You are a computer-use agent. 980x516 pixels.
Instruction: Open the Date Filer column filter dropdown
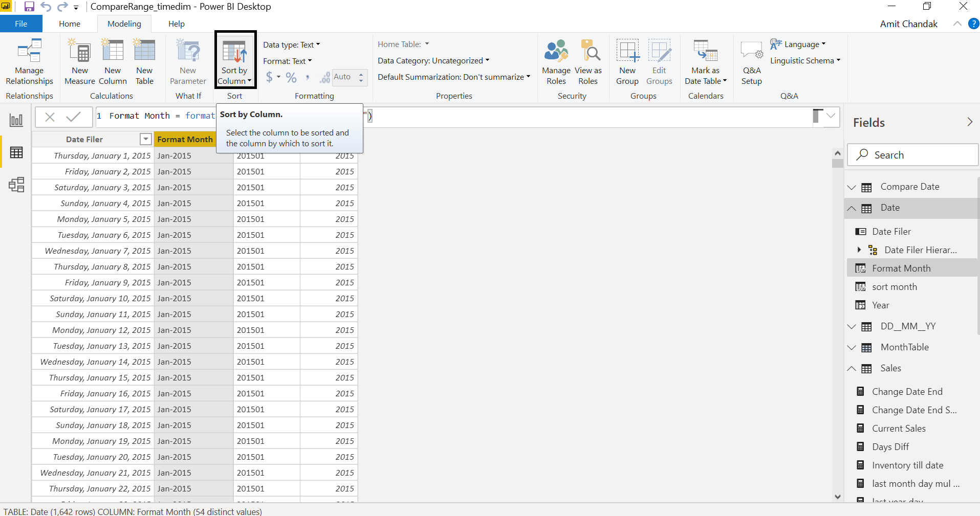[x=146, y=139]
